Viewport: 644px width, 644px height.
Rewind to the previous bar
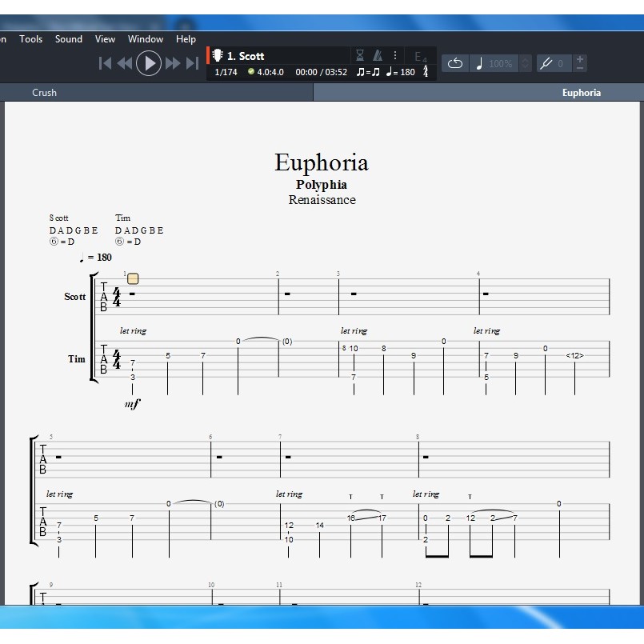point(125,63)
